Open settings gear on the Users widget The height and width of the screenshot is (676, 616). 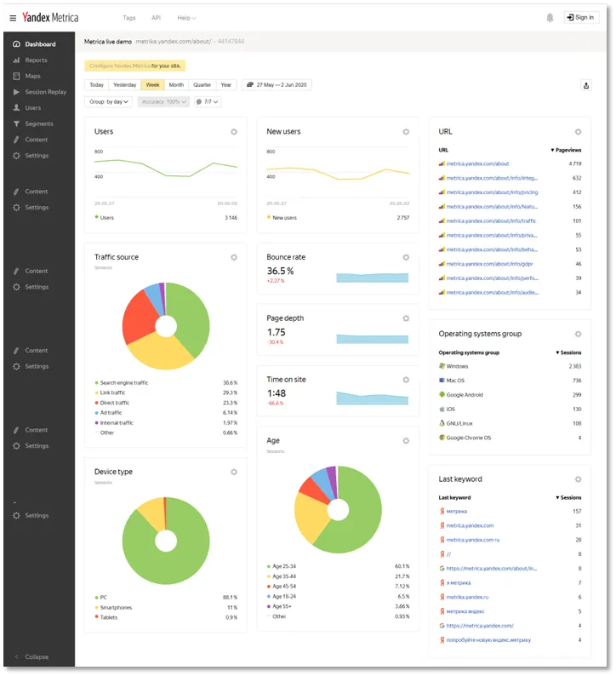(x=234, y=132)
